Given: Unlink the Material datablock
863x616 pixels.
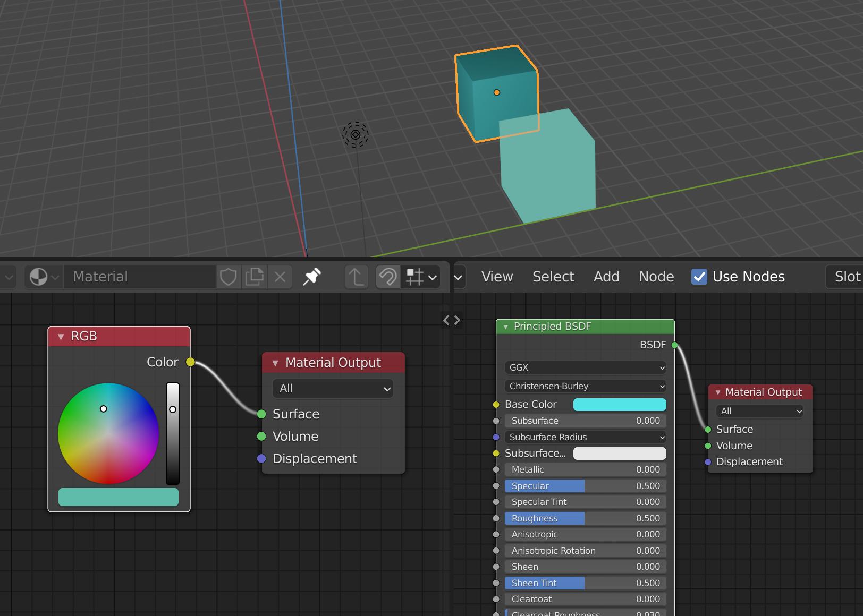Looking at the screenshot, I should (x=280, y=276).
